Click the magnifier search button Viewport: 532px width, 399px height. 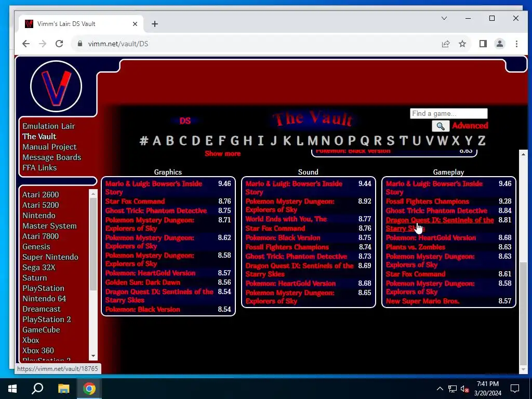coord(441,126)
